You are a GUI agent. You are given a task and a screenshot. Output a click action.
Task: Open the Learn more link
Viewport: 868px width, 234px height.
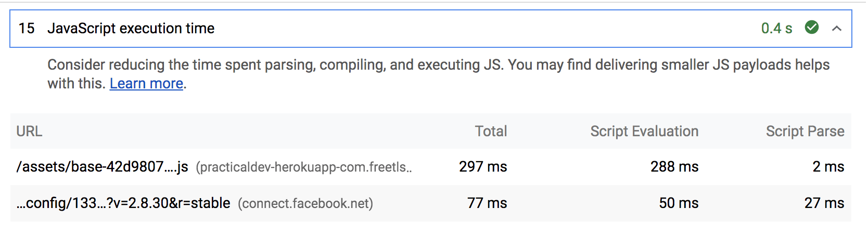pos(146,84)
